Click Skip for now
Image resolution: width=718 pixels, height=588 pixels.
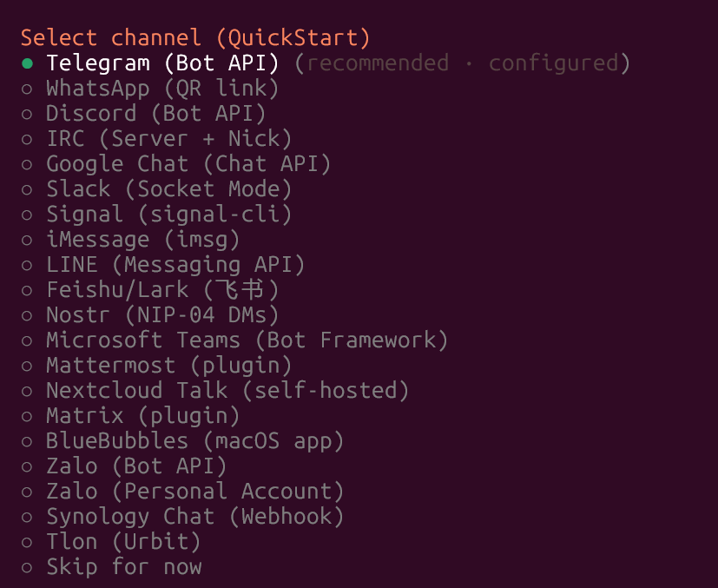pyautogui.click(x=123, y=567)
